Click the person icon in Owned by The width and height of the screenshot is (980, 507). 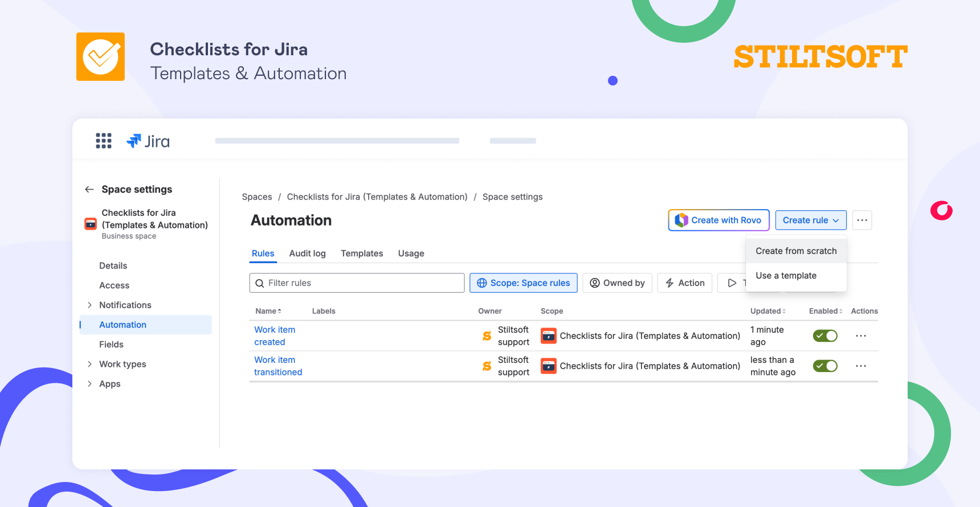coord(595,283)
